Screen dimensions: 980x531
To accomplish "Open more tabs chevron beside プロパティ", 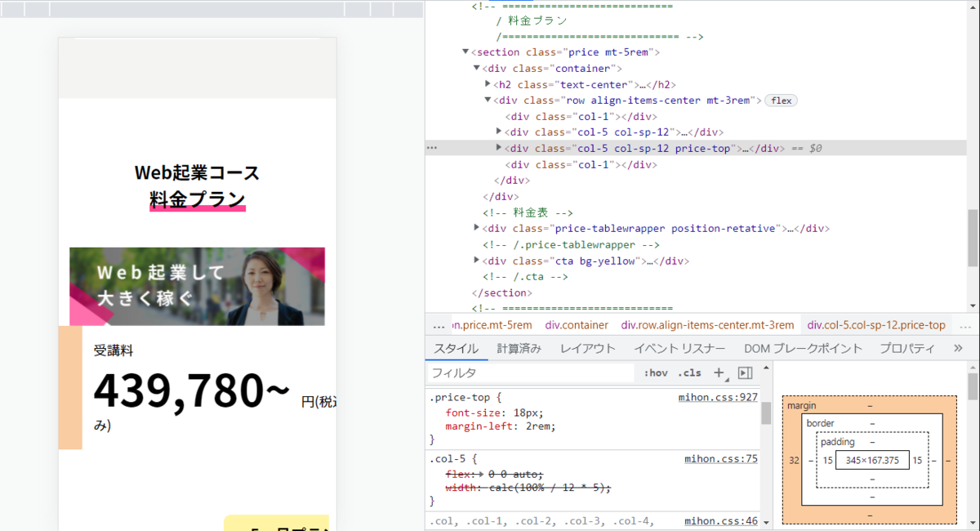I will (958, 348).
